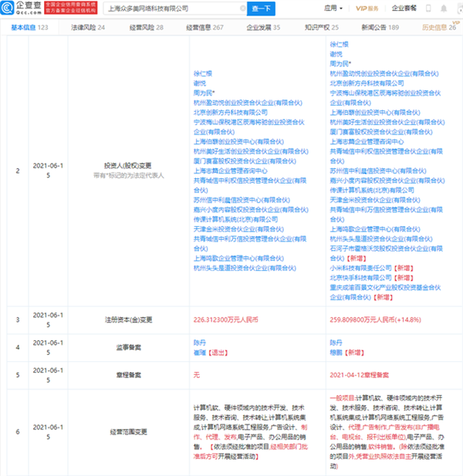Click 259.809800万元人民币(+14.8%) new capital value
Image resolution: width=463 pixels, height=476 pixels.
point(375,319)
